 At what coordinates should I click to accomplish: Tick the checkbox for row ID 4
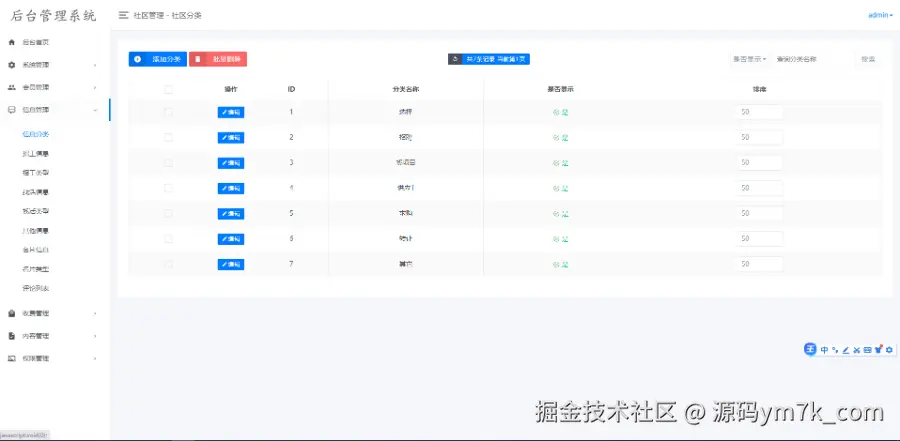pyautogui.click(x=168, y=188)
